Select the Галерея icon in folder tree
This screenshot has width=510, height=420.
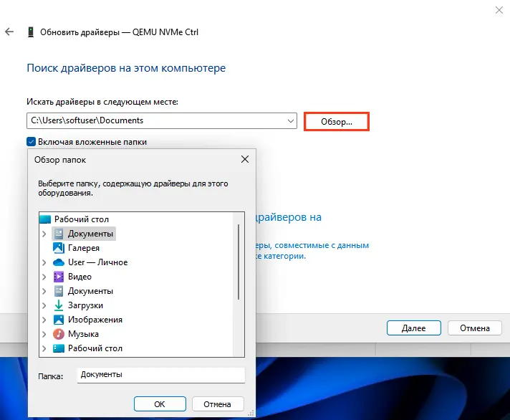(59, 248)
